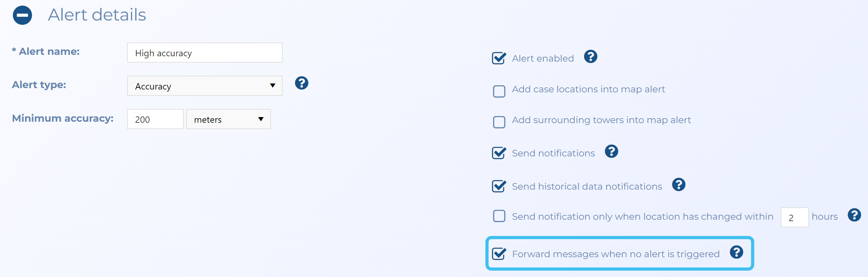The width and height of the screenshot is (868, 277).
Task: Focus the Minimum accuracy value field
Action: click(155, 119)
